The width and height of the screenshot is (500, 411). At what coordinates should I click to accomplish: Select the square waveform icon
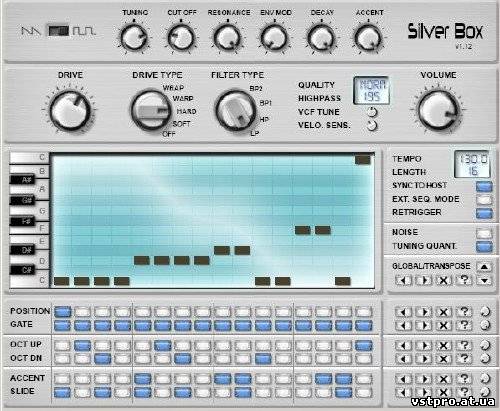84,31
